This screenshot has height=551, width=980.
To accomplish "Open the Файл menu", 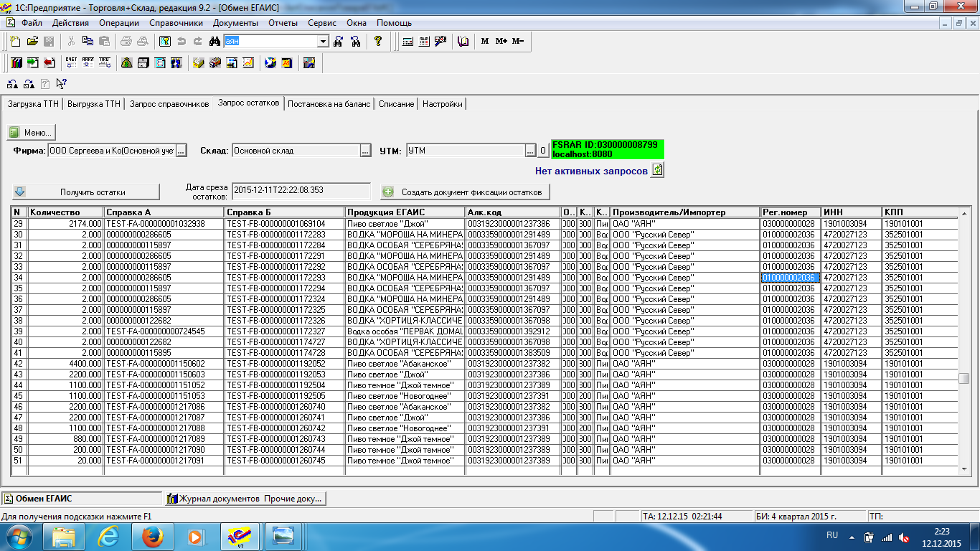I will (x=32, y=23).
